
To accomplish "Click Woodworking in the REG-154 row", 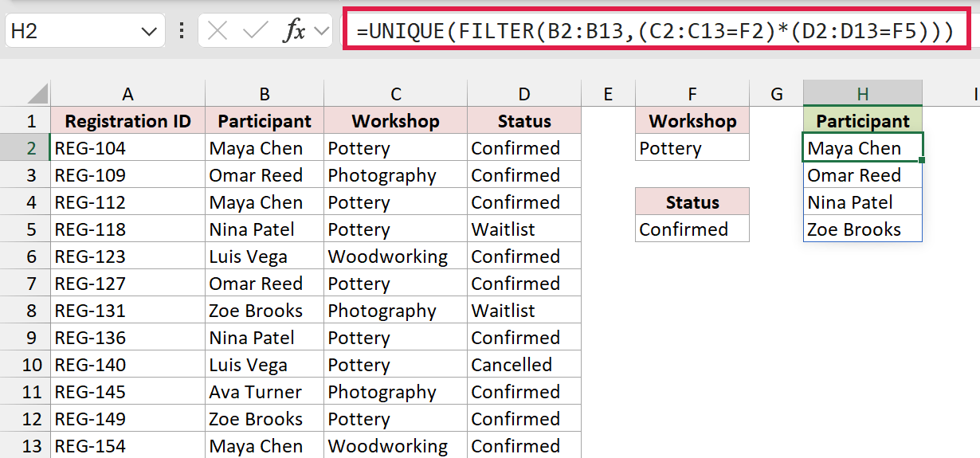I will [x=396, y=446].
